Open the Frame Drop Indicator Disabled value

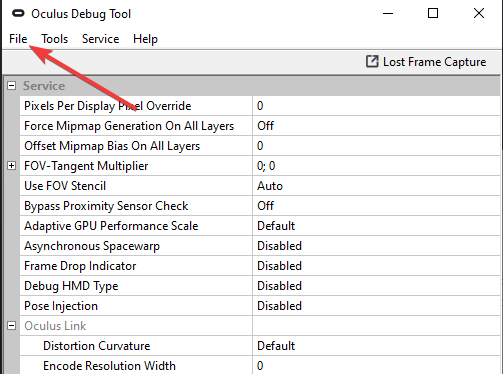click(377, 266)
